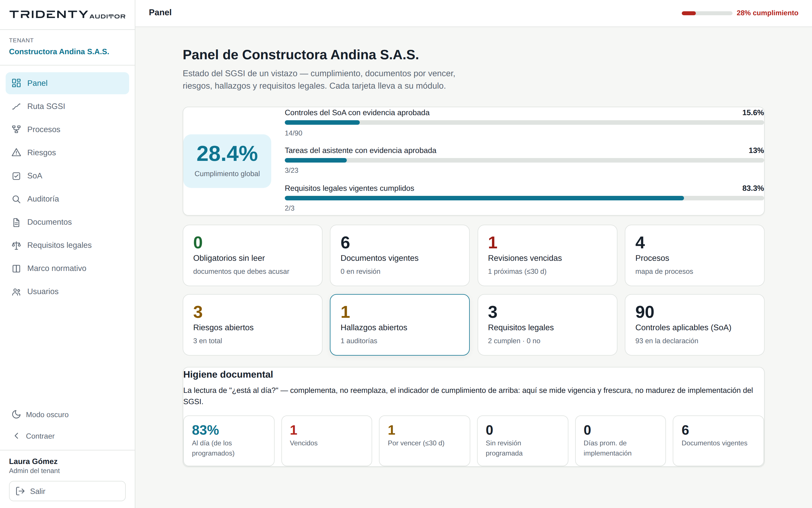Open Ruta SGSI menu item
Screen dimensions: 812x508
tap(67, 106)
